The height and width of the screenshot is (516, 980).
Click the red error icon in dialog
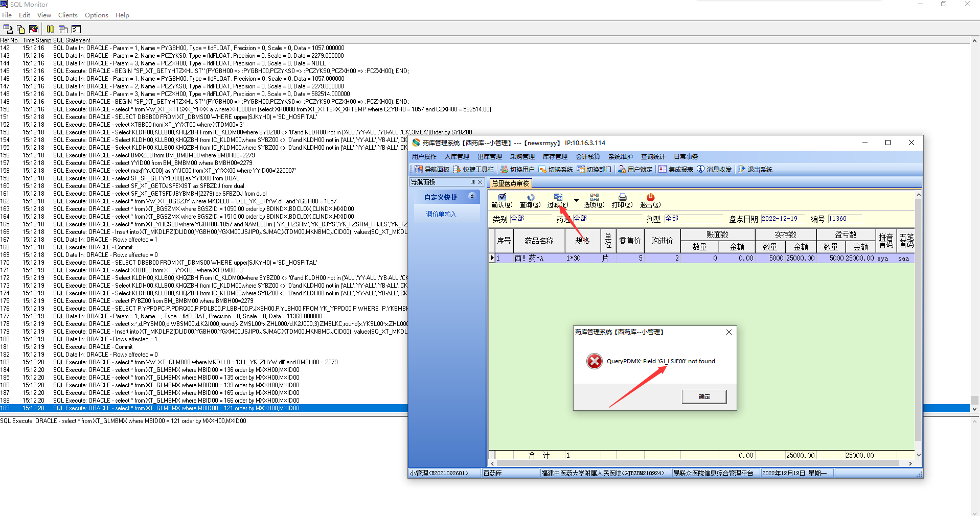pos(594,361)
